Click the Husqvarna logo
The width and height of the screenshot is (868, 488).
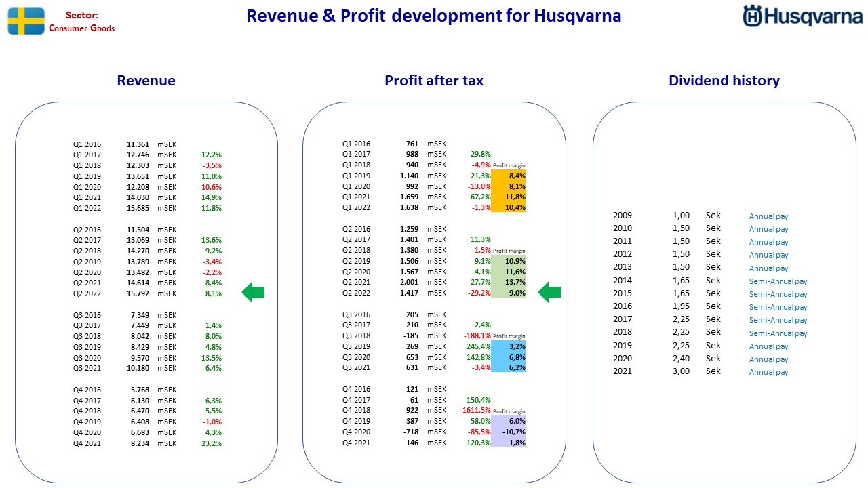tap(802, 16)
